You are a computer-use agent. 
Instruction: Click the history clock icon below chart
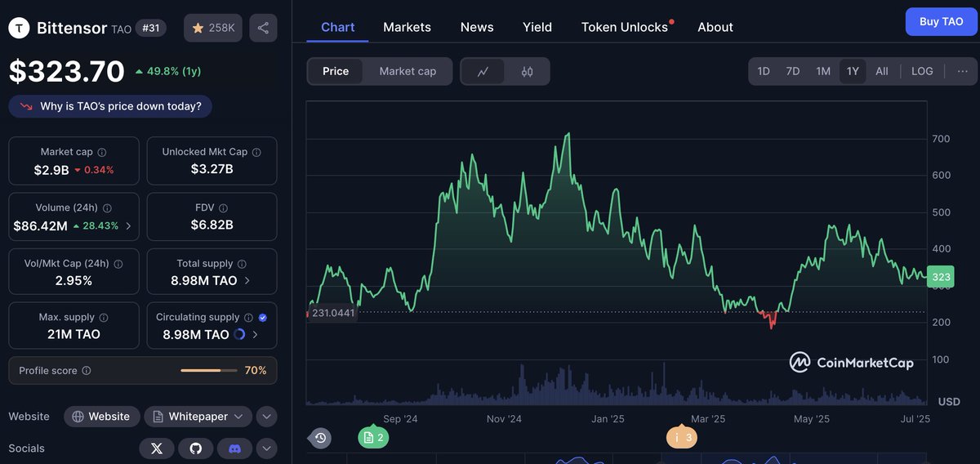coord(321,438)
